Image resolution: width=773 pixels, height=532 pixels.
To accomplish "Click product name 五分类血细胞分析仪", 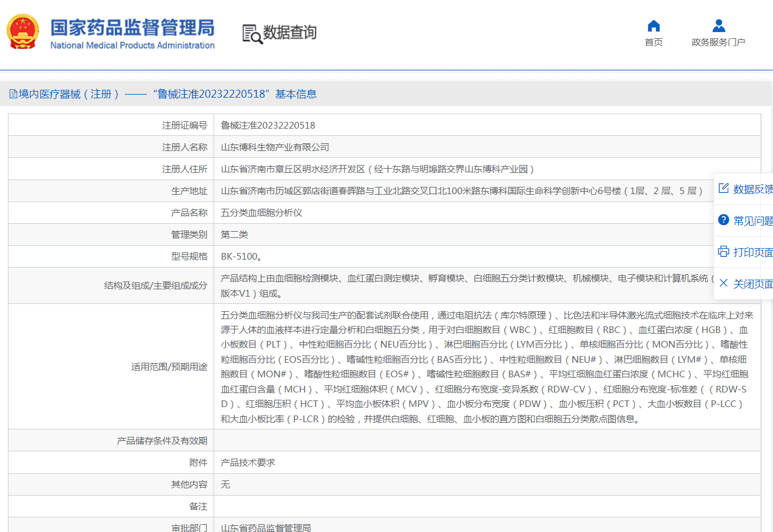I will click(x=262, y=213).
